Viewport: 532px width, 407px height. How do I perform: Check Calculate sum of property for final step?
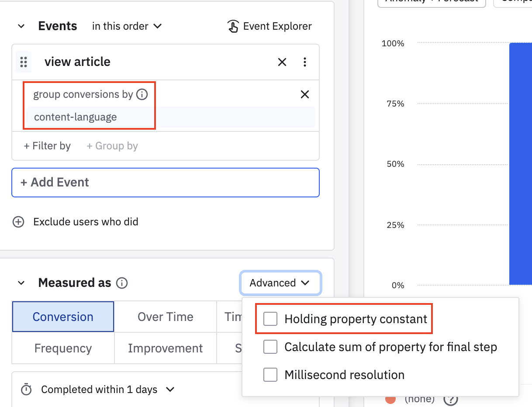[x=270, y=347]
